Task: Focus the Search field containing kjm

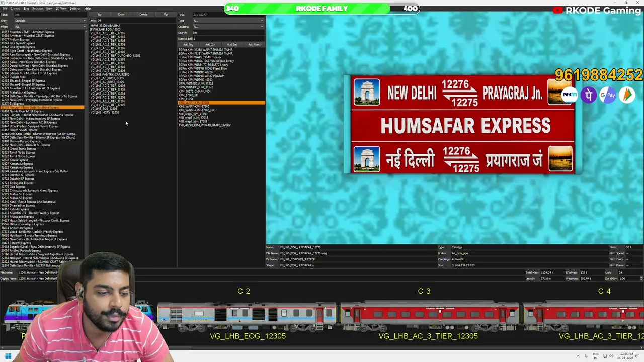Action: (228, 33)
